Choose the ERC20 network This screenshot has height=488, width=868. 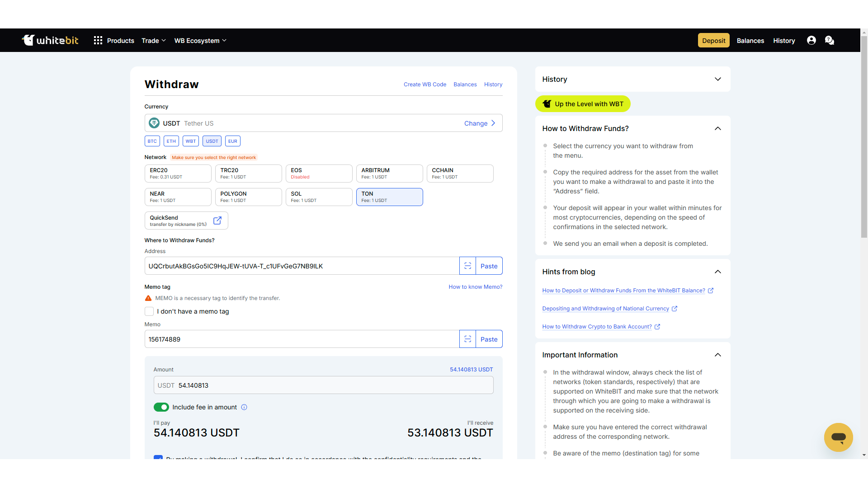178,174
